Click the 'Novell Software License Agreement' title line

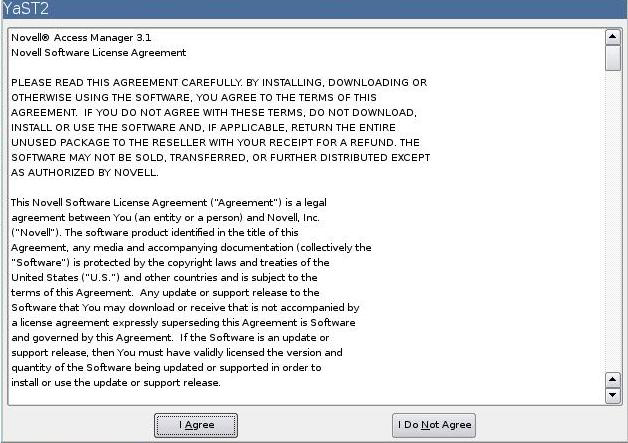tap(99, 52)
